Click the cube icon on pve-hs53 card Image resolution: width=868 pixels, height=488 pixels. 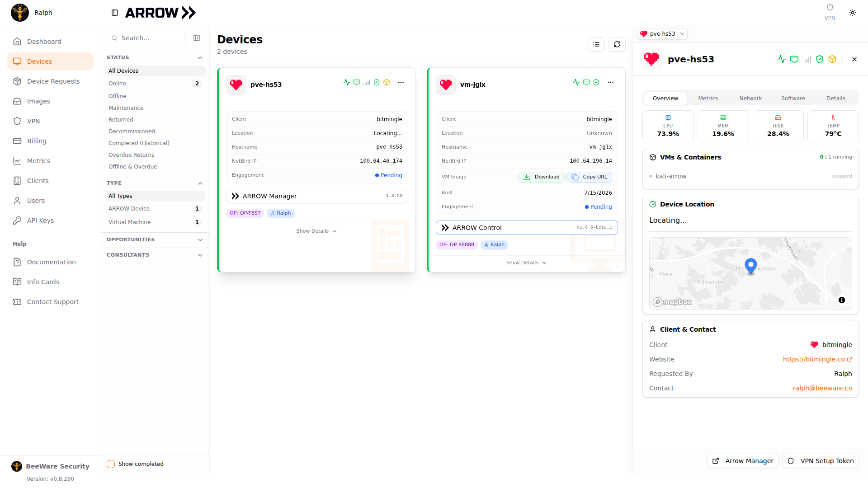tap(387, 82)
